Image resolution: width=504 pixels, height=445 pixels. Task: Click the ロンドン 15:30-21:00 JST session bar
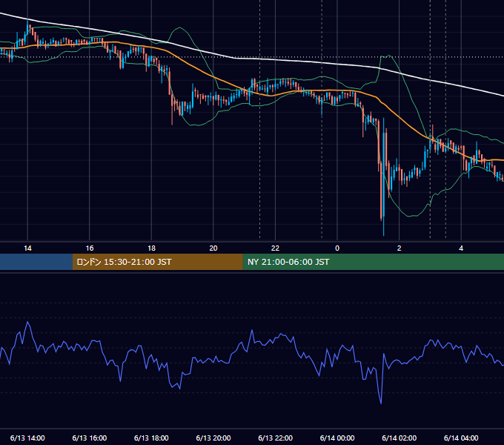pos(157,262)
